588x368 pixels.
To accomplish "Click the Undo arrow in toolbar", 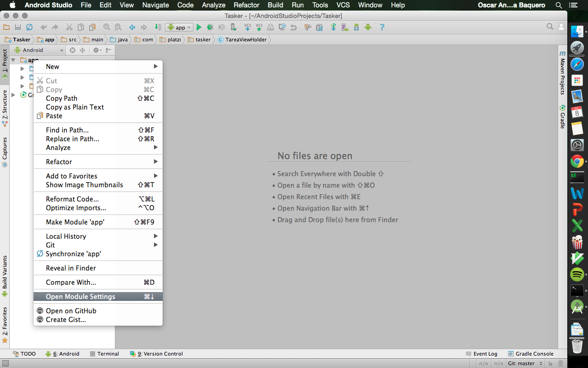I will click(44, 27).
